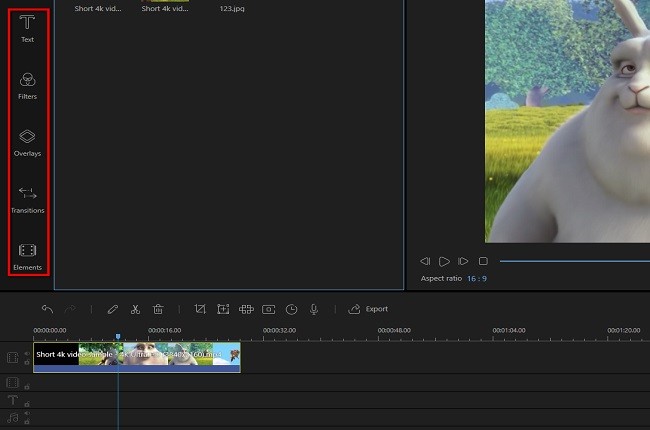Click the rabbit preview image

point(568,121)
